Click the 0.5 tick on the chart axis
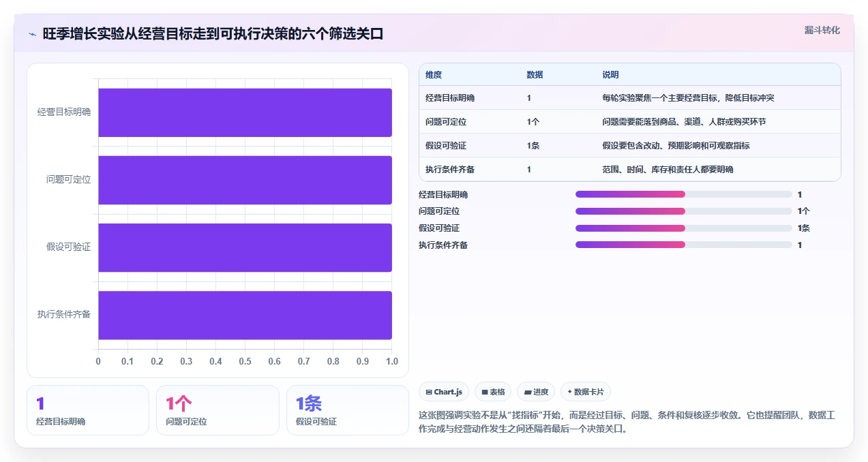Image resolution: width=868 pixels, height=462 pixels. pos(245,361)
